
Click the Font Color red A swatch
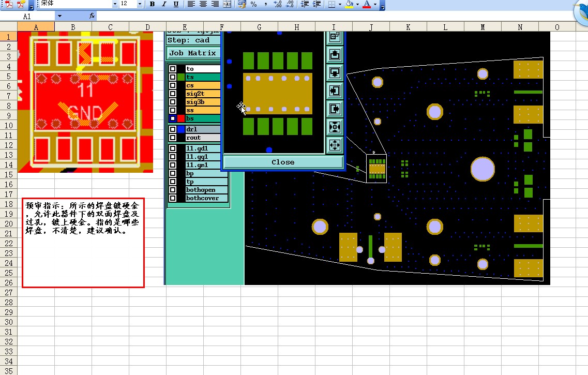[x=367, y=4]
